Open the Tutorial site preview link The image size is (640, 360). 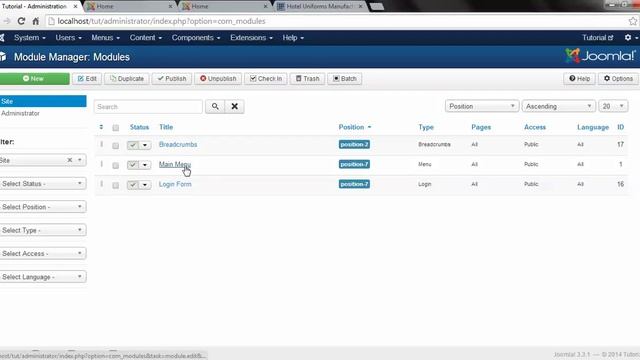pos(598,38)
